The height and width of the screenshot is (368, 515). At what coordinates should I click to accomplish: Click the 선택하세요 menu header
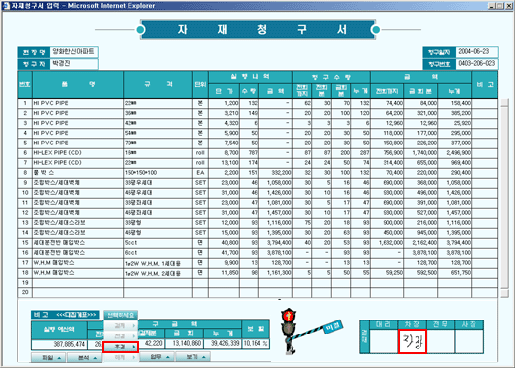pos(120,315)
